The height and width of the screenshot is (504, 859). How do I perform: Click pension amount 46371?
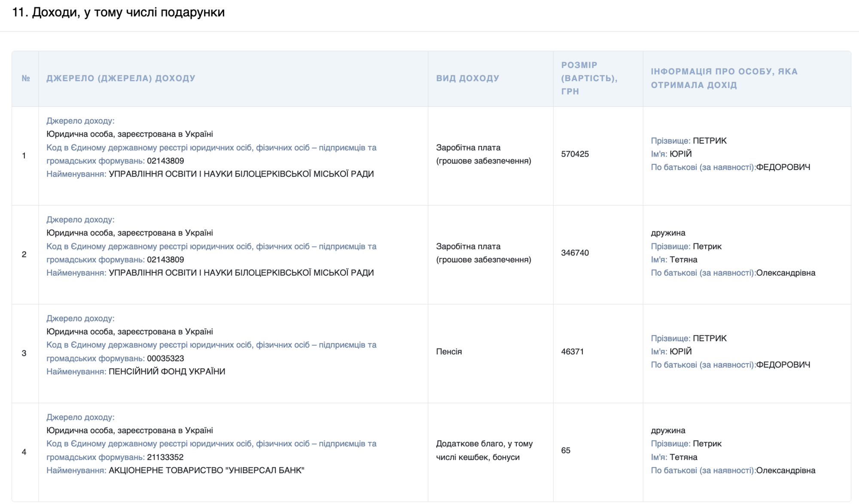[x=572, y=352]
